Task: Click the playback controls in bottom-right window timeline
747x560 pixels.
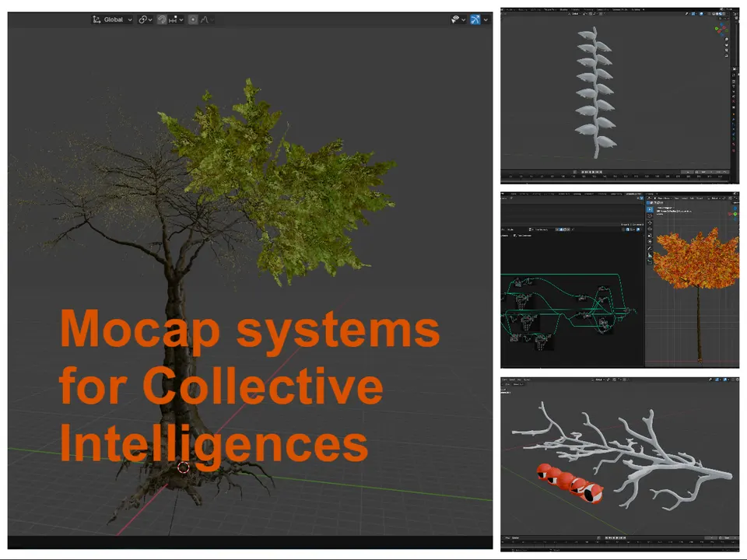Action: click(615, 537)
